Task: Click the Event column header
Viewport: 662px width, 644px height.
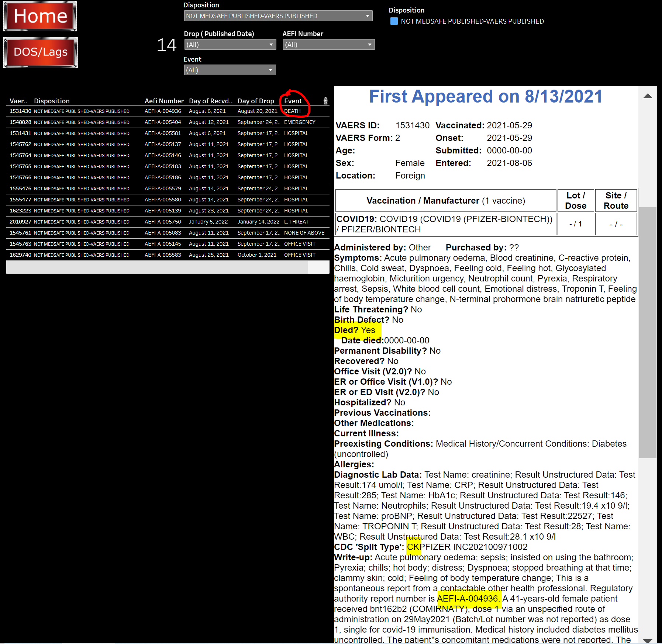Action: click(x=293, y=101)
